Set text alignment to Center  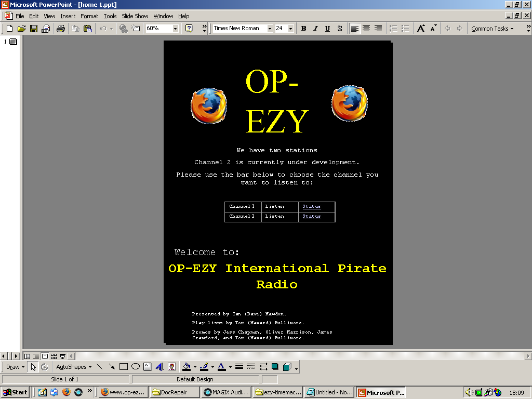pyautogui.click(x=366, y=29)
